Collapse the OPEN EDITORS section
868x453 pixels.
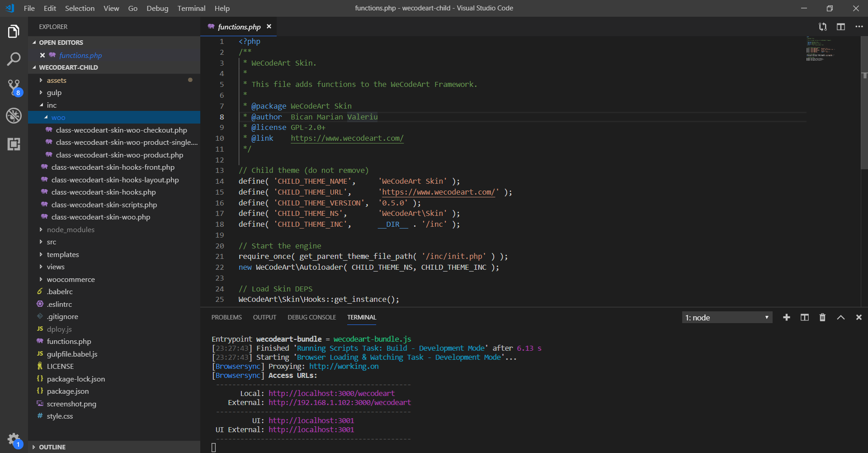click(x=114, y=43)
